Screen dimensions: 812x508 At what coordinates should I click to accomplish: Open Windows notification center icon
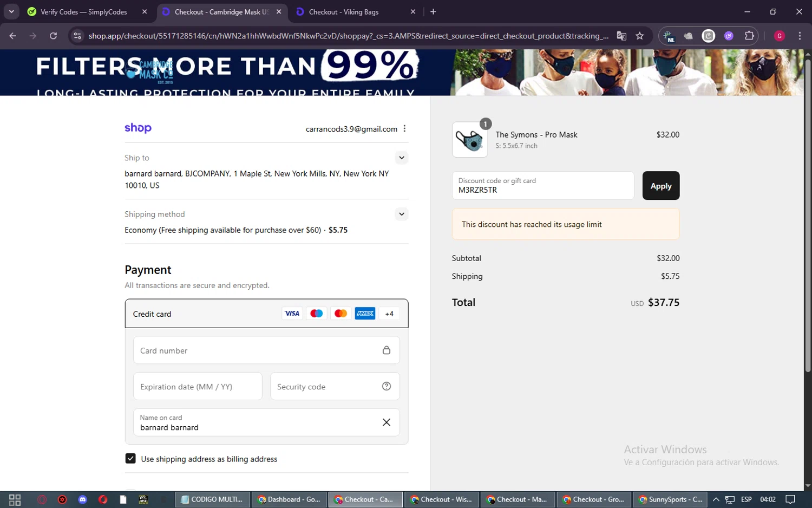coord(790,499)
